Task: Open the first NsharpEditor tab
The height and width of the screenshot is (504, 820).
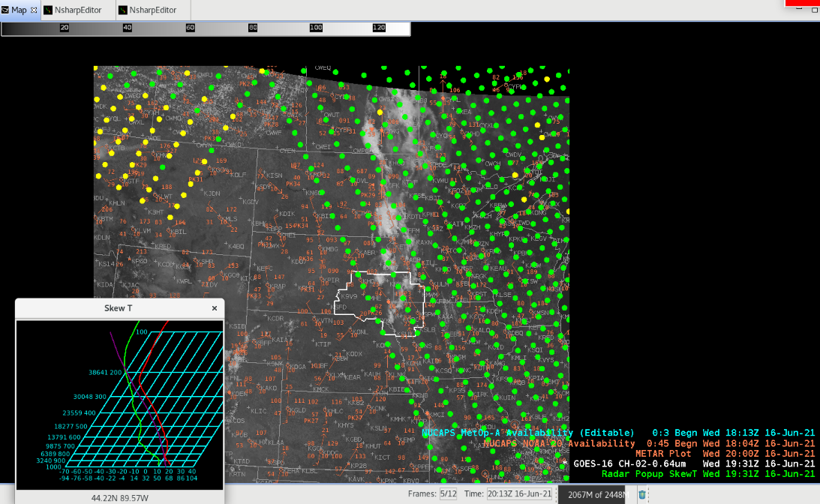Action: coord(78,10)
